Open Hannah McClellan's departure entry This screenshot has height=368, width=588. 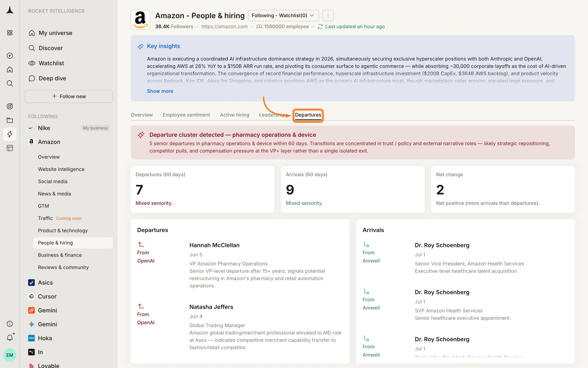coord(240,265)
